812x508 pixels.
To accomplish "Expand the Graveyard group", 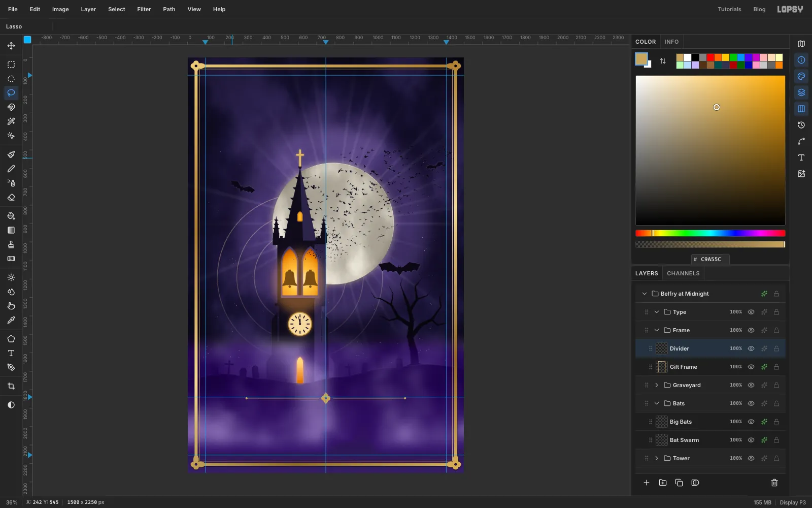I will 657,385.
